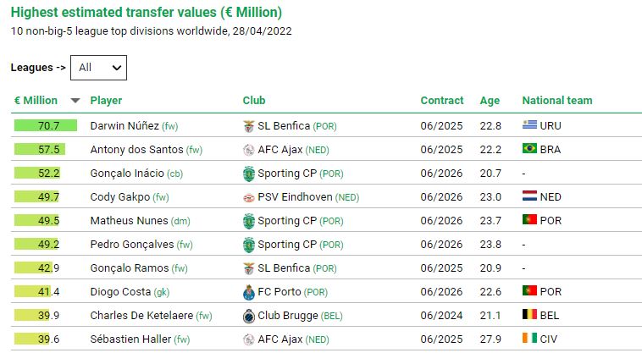Sort by Contract column header
The image size is (642, 364).
click(442, 101)
